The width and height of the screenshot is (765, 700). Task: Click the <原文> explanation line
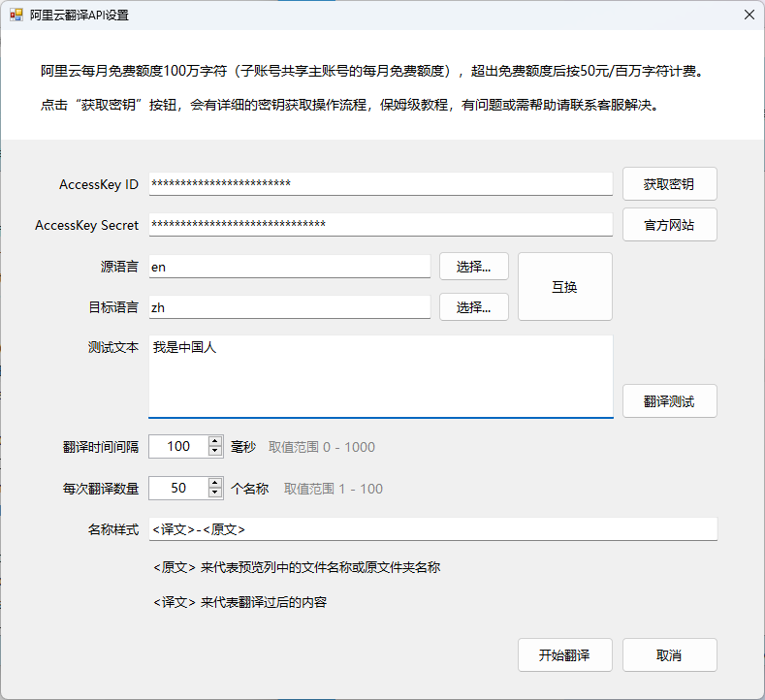tap(297, 567)
